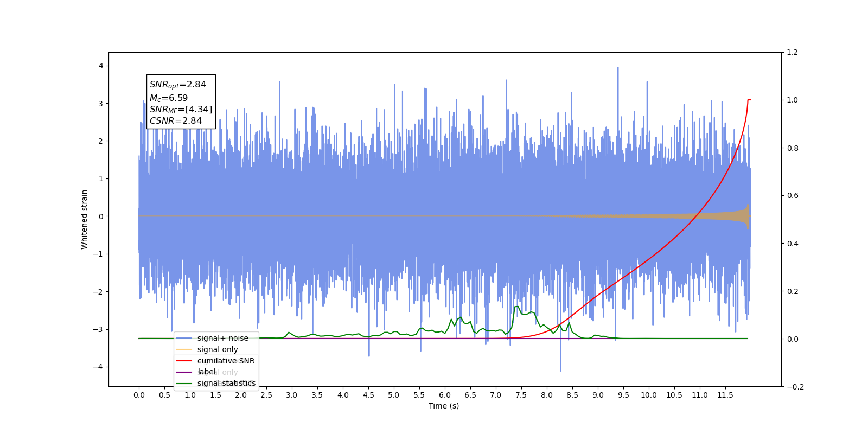Click the 8.5 tick on the time axis
Image resolution: width=868 pixels, height=434 pixels.
pyautogui.click(x=572, y=395)
